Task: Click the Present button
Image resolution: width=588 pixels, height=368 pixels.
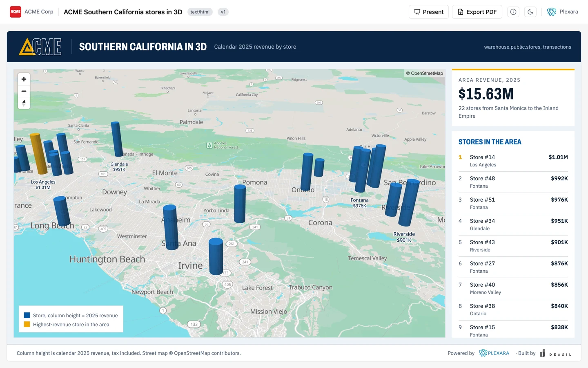Action: (429, 12)
